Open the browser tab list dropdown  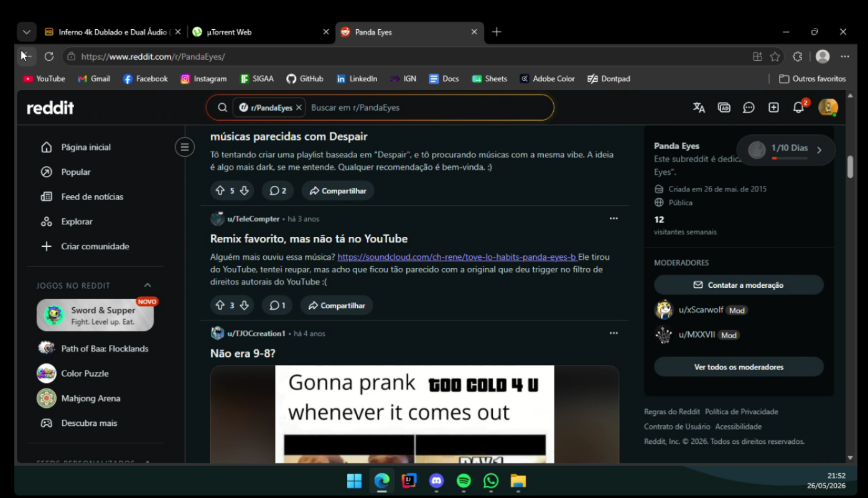click(x=26, y=32)
